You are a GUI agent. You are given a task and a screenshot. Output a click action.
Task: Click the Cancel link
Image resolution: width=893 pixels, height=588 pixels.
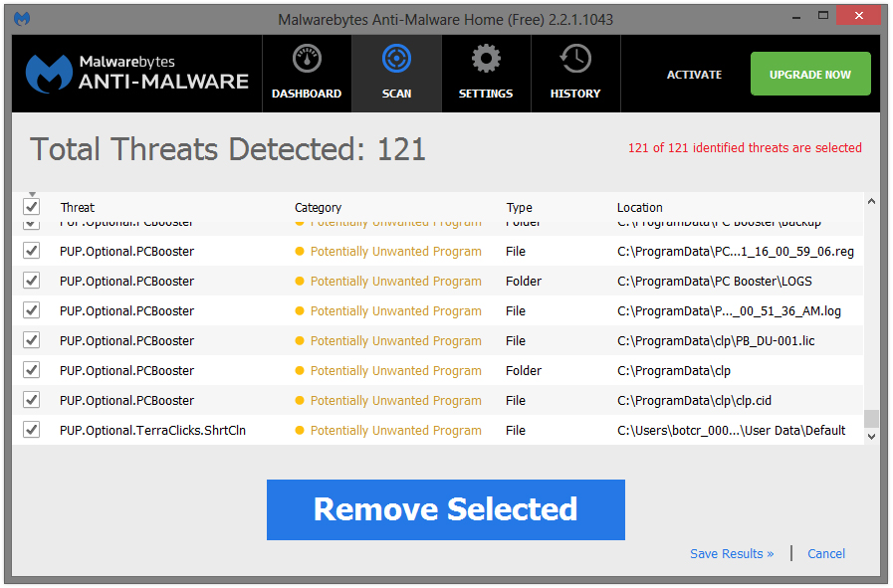(826, 553)
